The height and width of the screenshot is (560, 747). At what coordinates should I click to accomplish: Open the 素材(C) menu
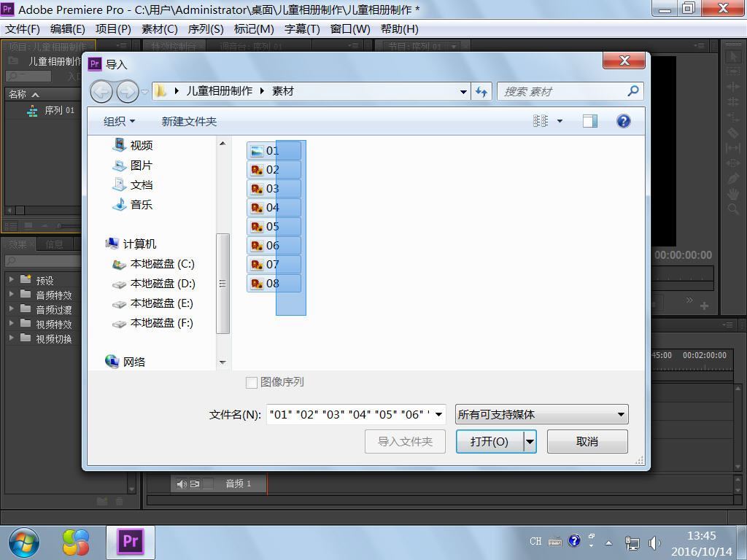159,29
